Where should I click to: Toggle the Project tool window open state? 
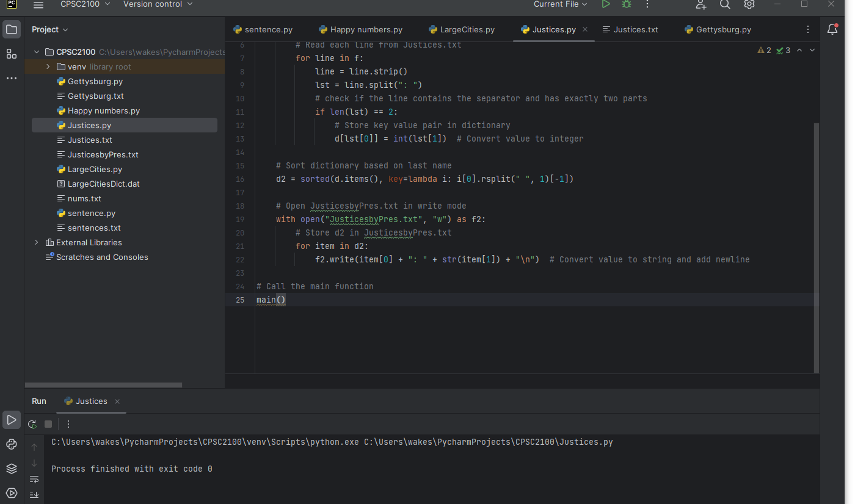(11, 29)
